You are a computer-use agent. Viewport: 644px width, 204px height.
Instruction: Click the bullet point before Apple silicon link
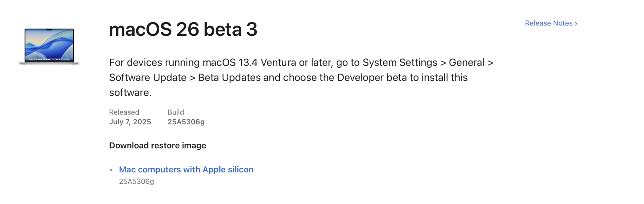coord(111,170)
